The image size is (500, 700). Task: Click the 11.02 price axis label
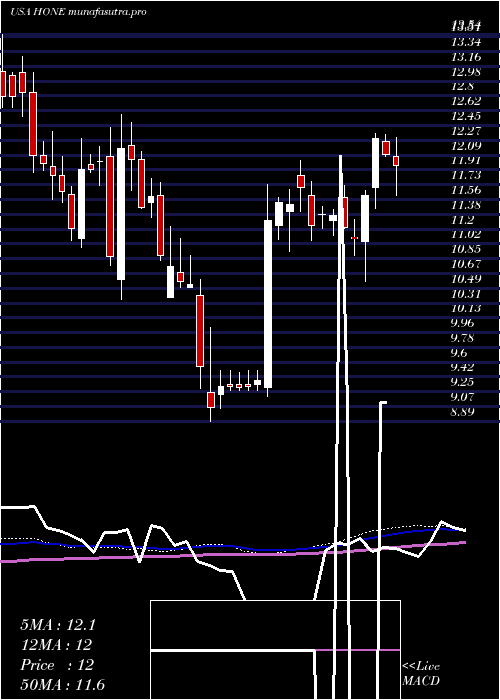(x=466, y=234)
